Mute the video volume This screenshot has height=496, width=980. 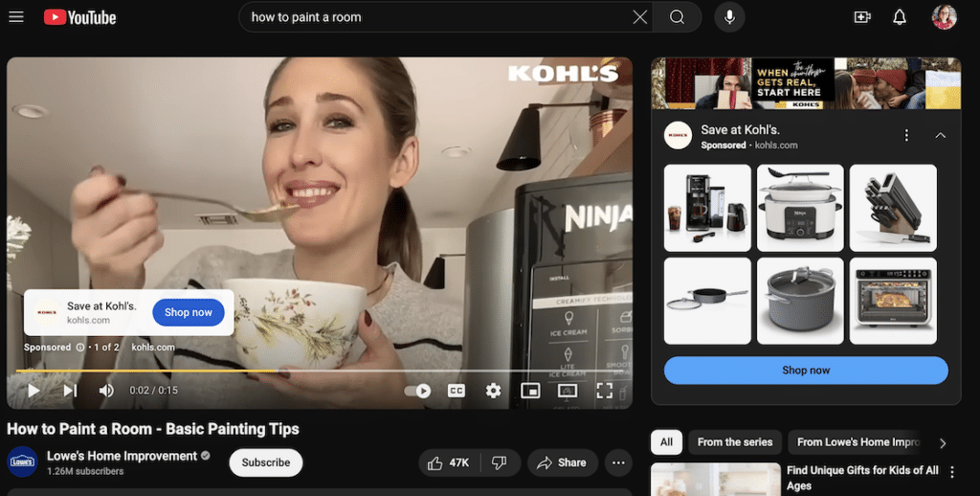click(106, 391)
